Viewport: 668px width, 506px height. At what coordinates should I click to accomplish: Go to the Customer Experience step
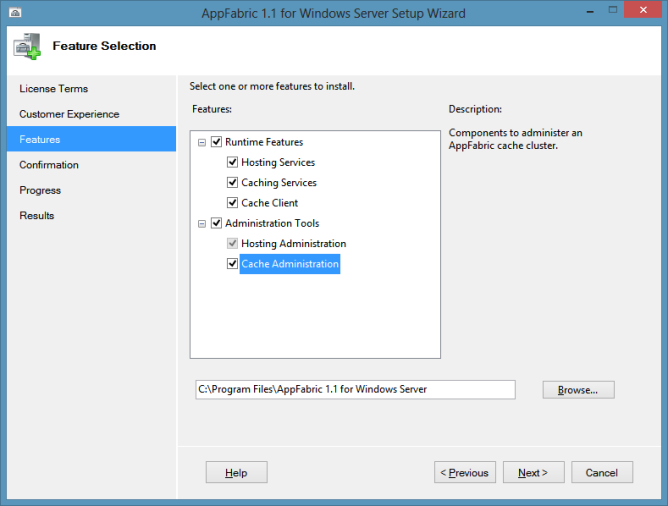pyautogui.click(x=69, y=114)
